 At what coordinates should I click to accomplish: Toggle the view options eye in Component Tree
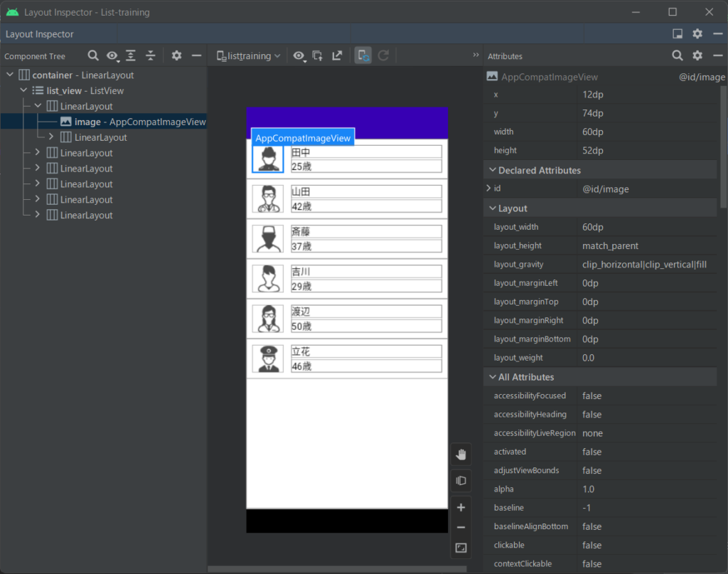(x=112, y=55)
